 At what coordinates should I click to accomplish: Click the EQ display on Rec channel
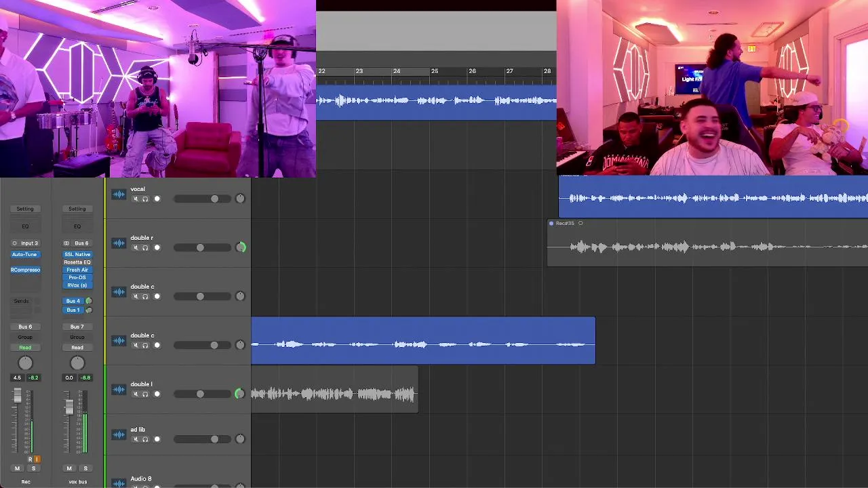coord(25,226)
